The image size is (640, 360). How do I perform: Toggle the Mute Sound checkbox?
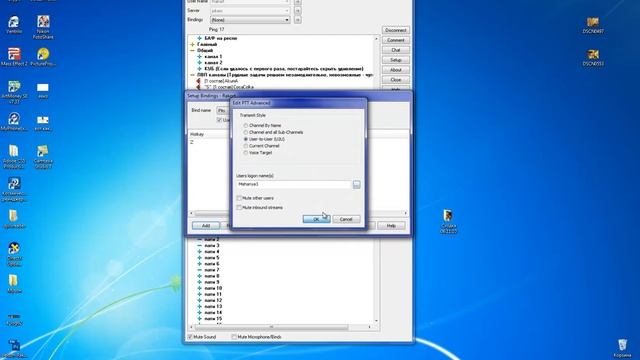[x=190, y=337]
